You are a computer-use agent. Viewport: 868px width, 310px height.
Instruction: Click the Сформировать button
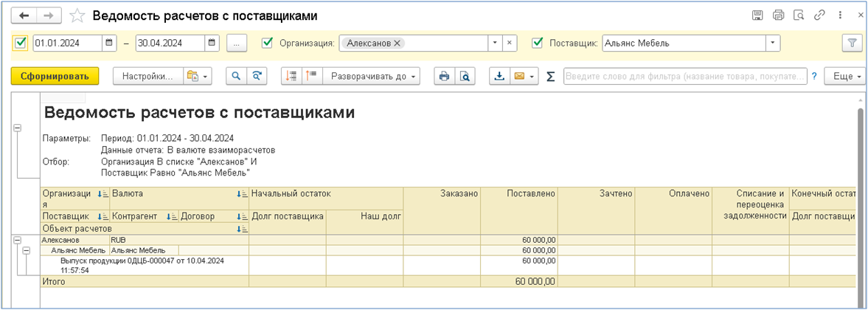click(55, 76)
